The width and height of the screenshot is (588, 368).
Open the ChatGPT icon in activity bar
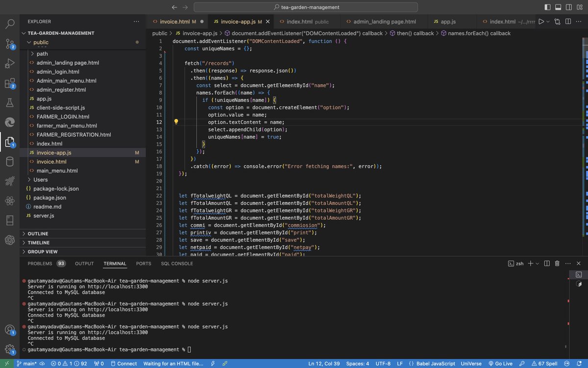[10, 240]
